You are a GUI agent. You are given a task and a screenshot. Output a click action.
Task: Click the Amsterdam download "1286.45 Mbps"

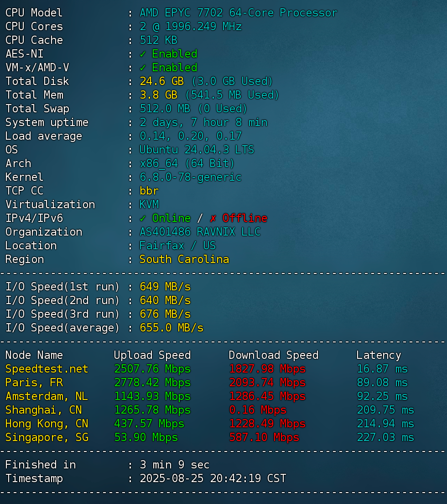(267, 397)
